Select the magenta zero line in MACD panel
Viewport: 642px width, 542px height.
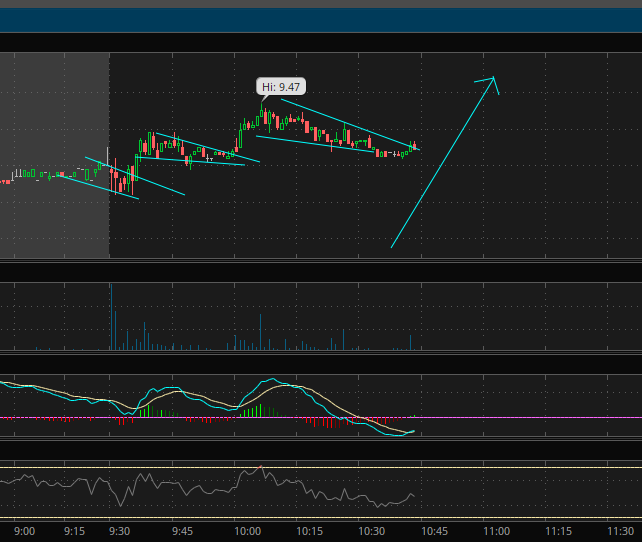pyautogui.click(x=321, y=418)
